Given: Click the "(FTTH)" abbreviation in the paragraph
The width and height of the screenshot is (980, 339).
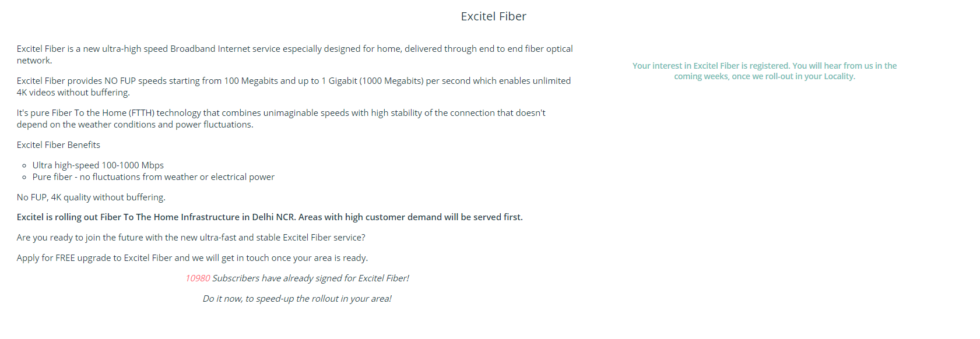Looking at the screenshot, I should [141, 113].
